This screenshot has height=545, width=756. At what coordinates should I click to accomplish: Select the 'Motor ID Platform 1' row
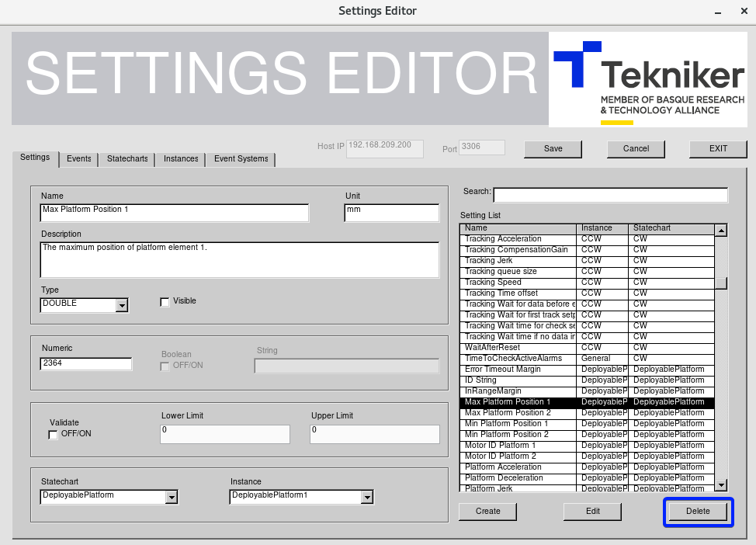(588, 446)
